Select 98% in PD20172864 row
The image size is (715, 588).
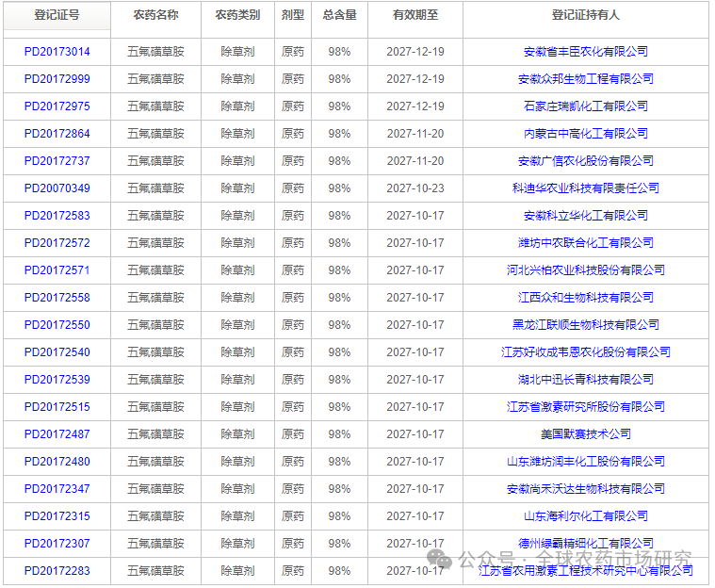pyautogui.click(x=339, y=134)
